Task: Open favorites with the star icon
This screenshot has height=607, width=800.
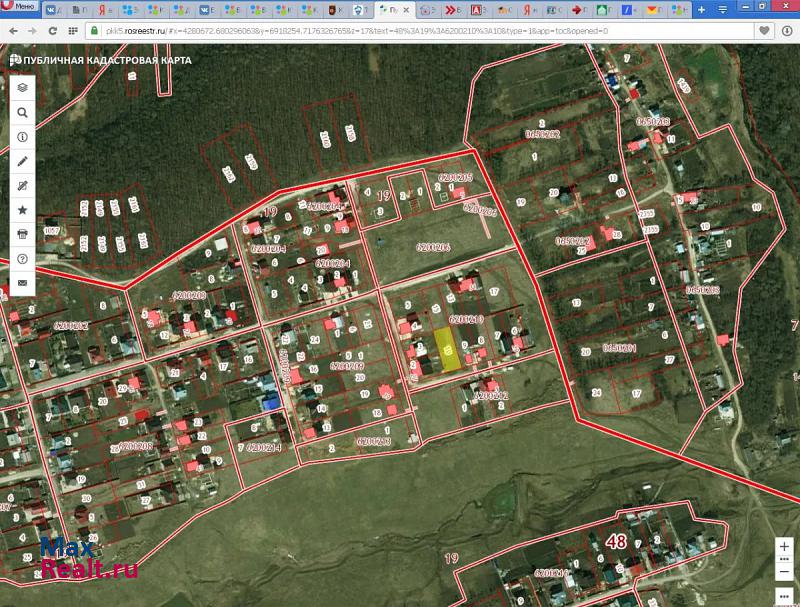Action: 22,210
